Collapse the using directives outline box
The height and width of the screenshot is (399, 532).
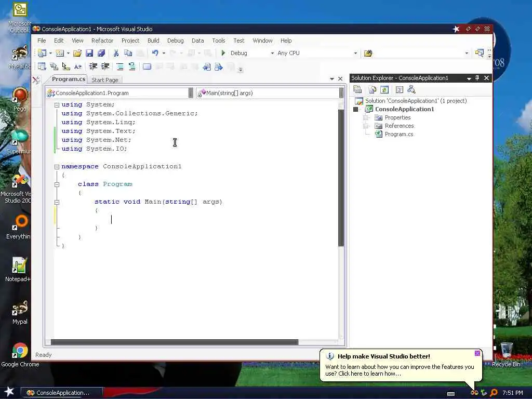click(x=57, y=105)
